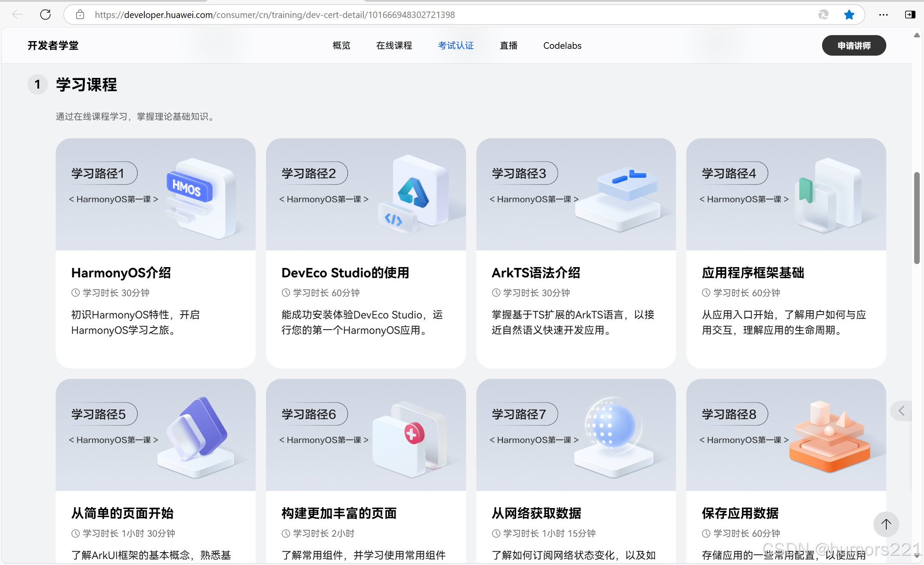The image size is (924, 565).
Task: Click the 申请讲师 button
Action: click(854, 45)
